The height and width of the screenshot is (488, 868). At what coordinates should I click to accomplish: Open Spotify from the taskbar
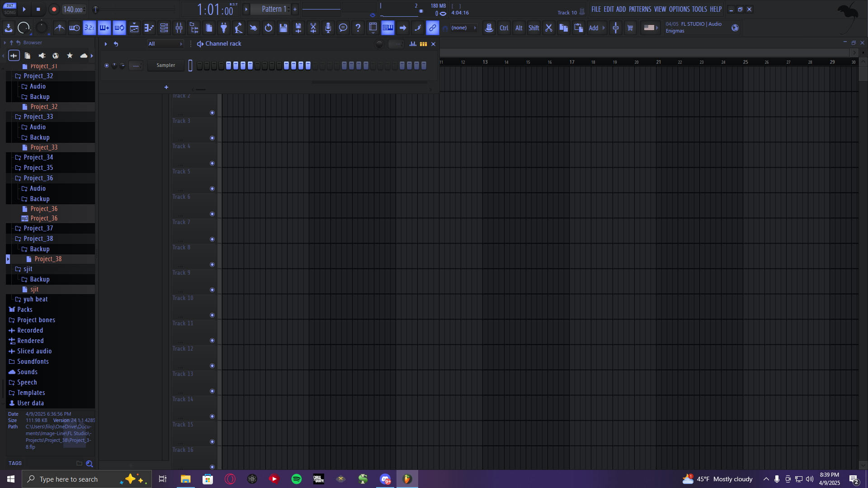297,479
